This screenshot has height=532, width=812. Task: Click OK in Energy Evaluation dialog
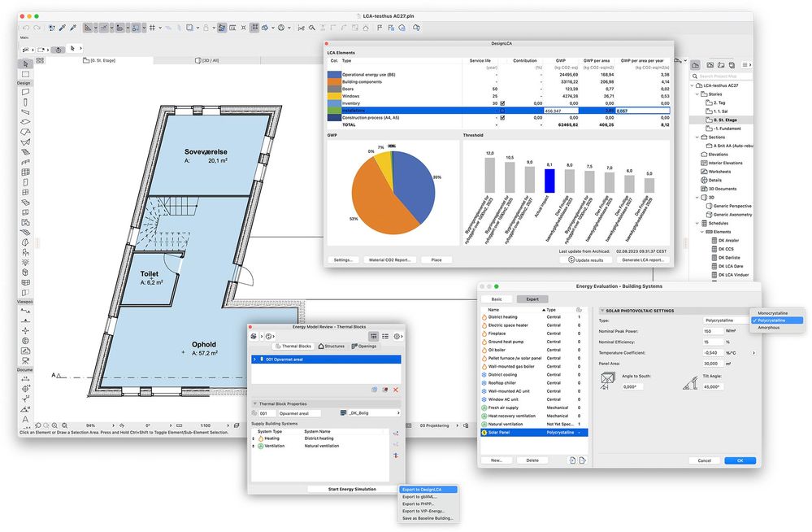pos(740,460)
